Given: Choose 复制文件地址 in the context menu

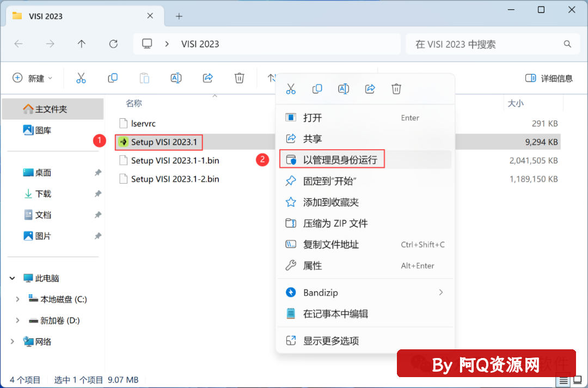Looking at the screenshot, I should (365, 245).
